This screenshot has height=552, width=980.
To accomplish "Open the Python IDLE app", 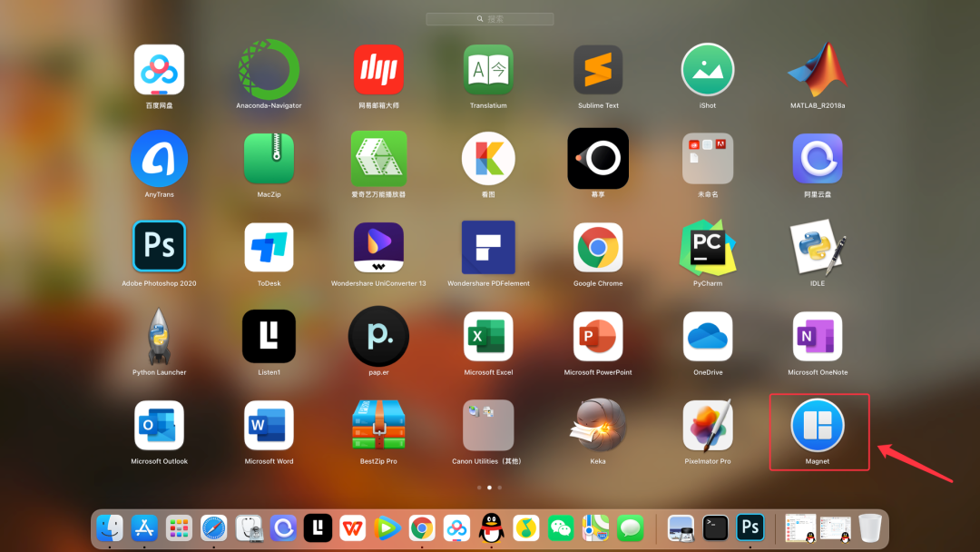I will (x=818, y=247).
